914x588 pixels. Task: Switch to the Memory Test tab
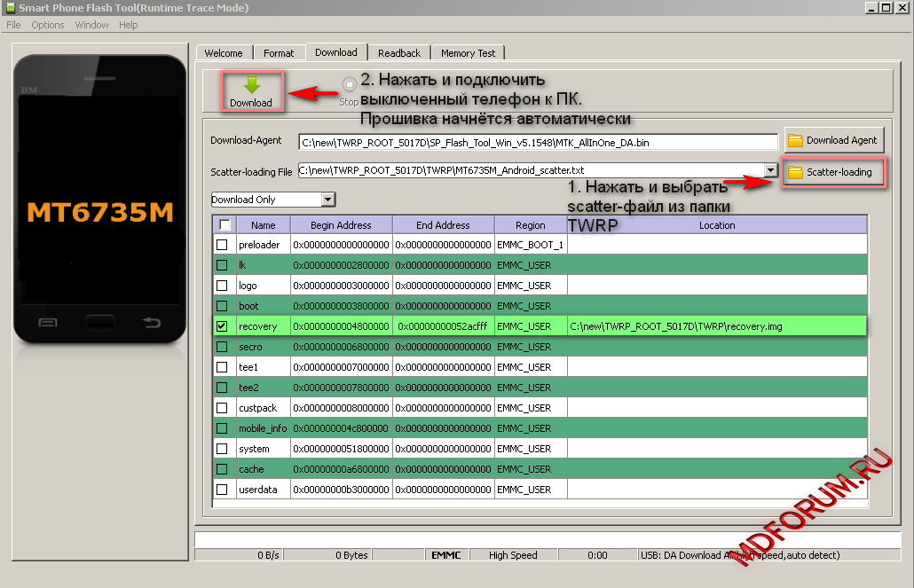[x=468, y=53]
